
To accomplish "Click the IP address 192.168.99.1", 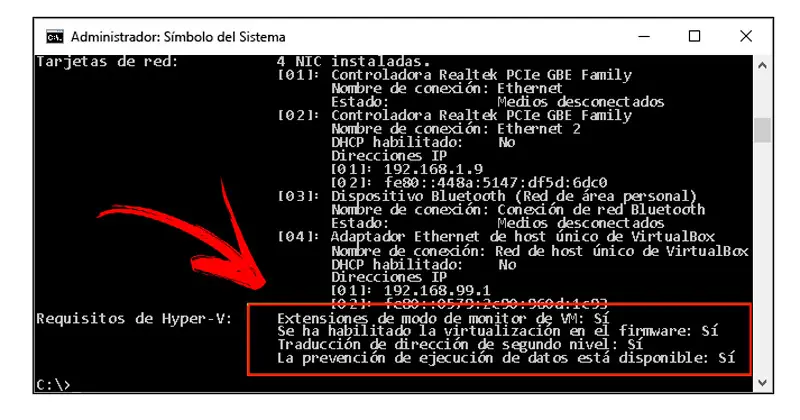I will pos(437,290).
